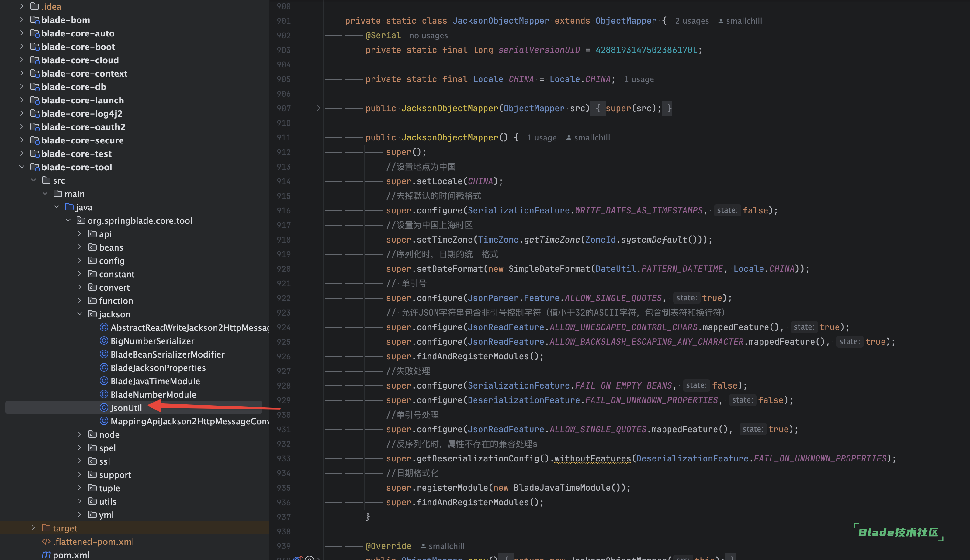Image resolution: width=970 pixels, height=560 pixels.
Task: Click the spel package icon
Action: point(92,448)
